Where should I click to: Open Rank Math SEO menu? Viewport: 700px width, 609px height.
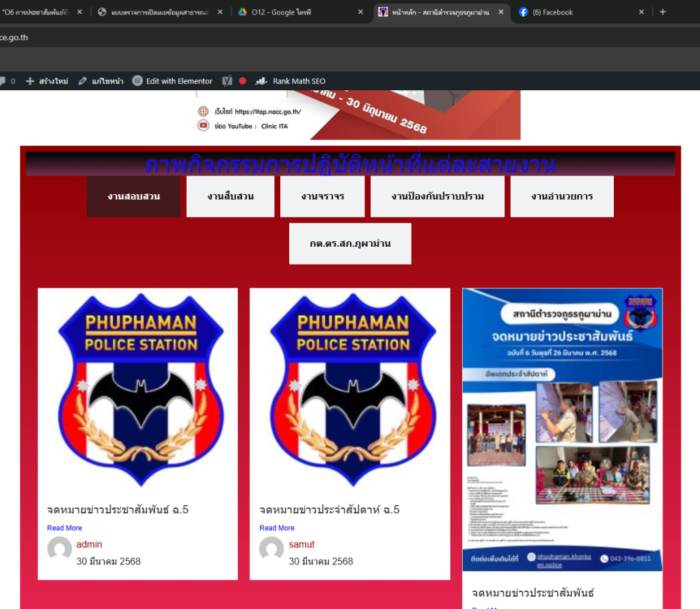[x=291, y=81]
